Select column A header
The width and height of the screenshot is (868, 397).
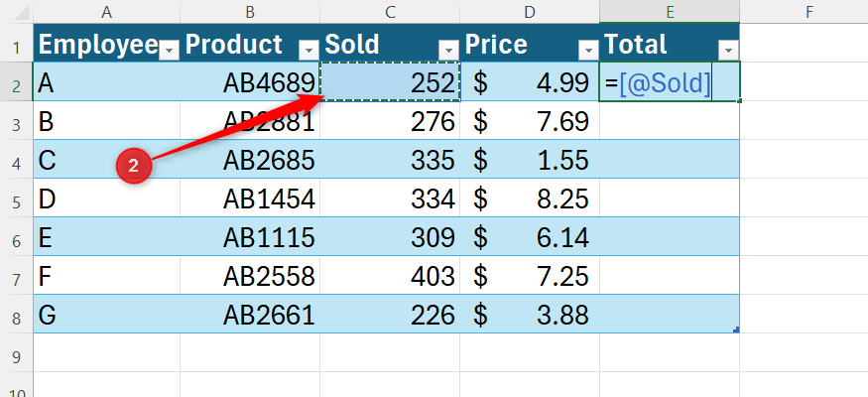(x=107, y=12)
